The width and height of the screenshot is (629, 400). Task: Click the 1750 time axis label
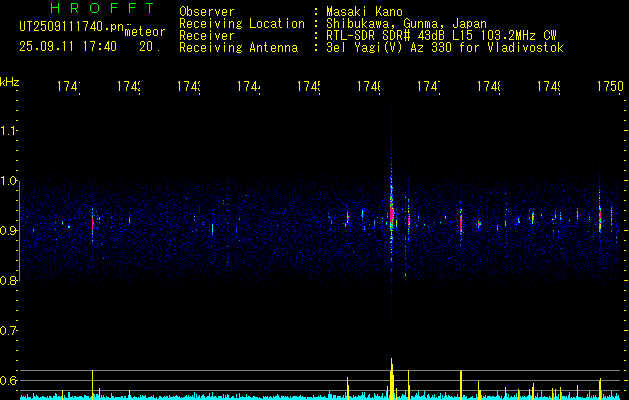[610, 86]
